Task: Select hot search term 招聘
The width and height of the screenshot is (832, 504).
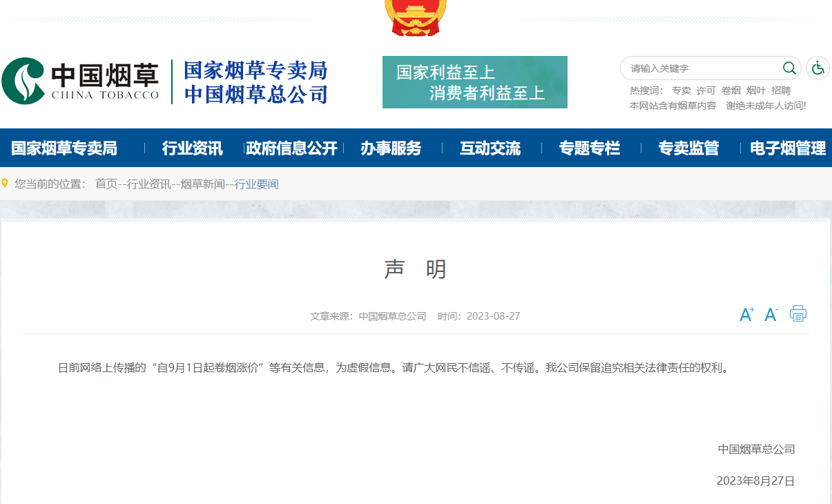Action: pyautogui.click(x=781, y=90)
